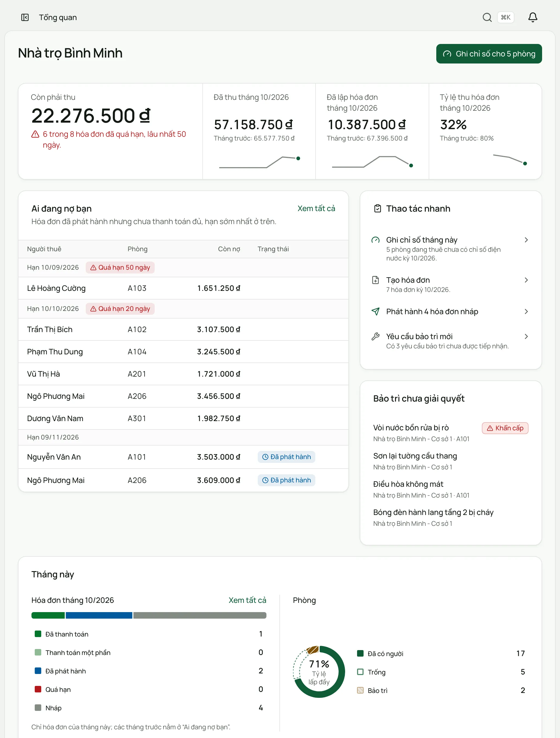Viewport: 560px width, 738px height.
Task: Click the red Quá hạn legend swatch
Action: (38, 689)
